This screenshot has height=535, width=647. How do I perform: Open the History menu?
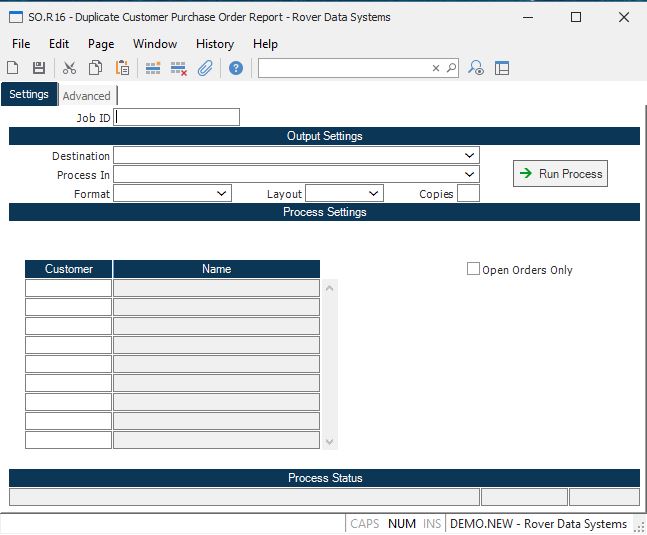pyautogui.click(x=214, y=44)
